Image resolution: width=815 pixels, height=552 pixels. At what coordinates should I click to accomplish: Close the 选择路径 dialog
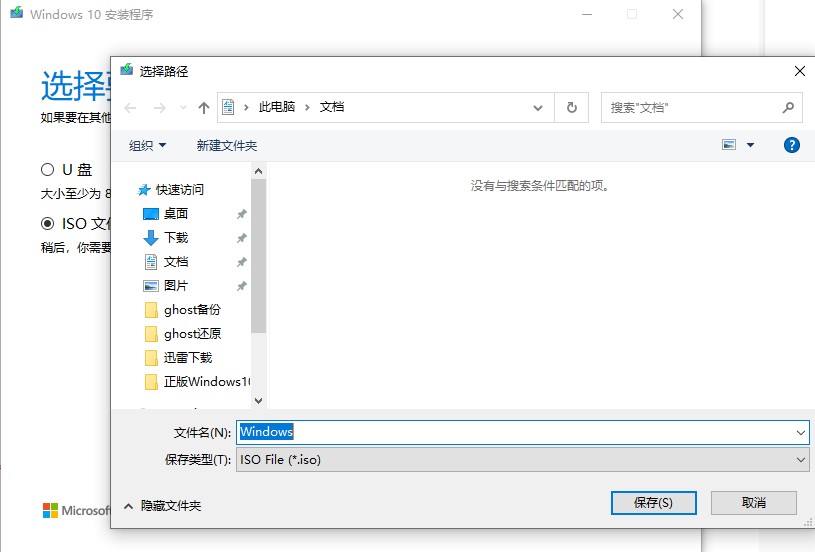pos(800,71)
